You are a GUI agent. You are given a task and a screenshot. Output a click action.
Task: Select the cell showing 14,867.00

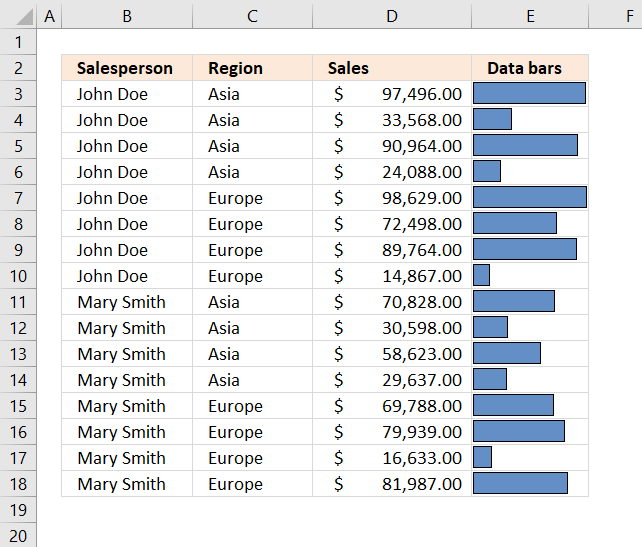pyautogui.click(x=392, y=276)
